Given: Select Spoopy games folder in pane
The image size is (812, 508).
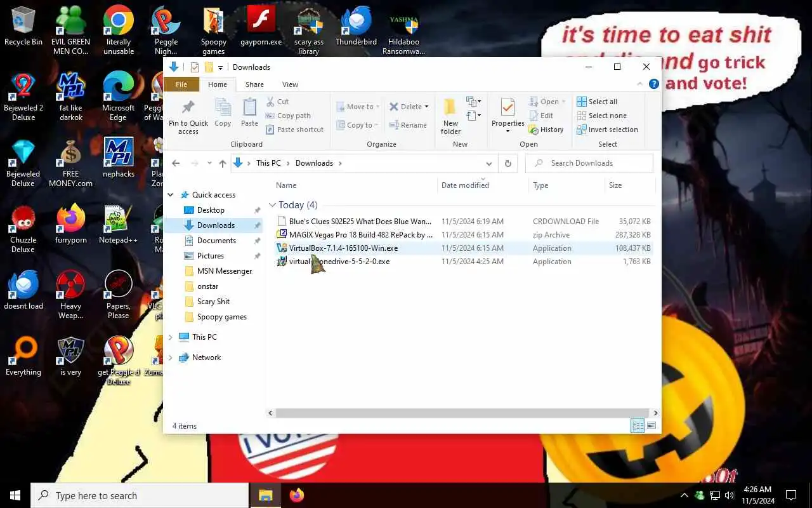Looking at the screenshot, I should [x=221, y=317].
